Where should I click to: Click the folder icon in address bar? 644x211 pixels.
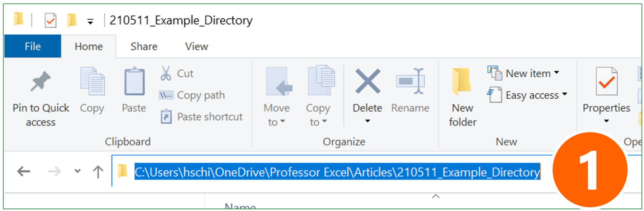(x=122, y=171)
